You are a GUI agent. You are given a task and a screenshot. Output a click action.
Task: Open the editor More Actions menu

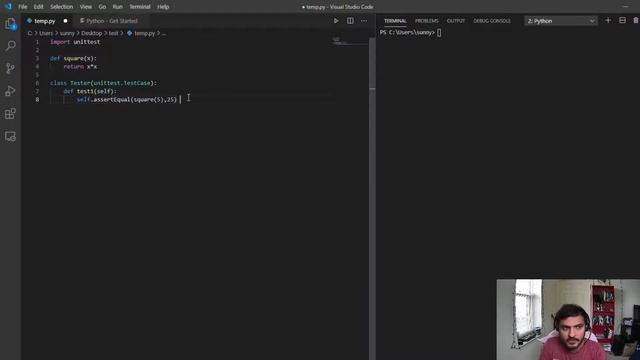(364, 21)
